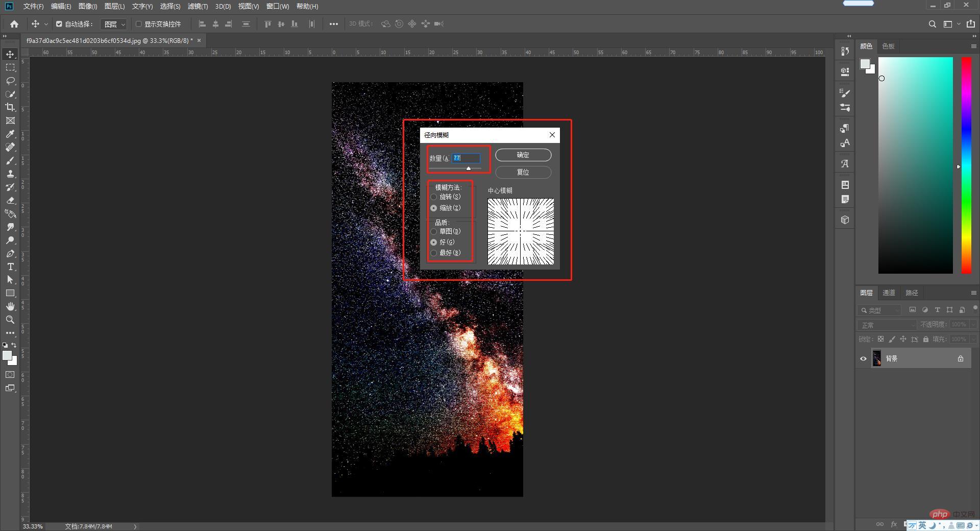This screenshot has height=531, width=980.
Task: Switch to the 通道 tab
Action: click(x=889, y=293)
